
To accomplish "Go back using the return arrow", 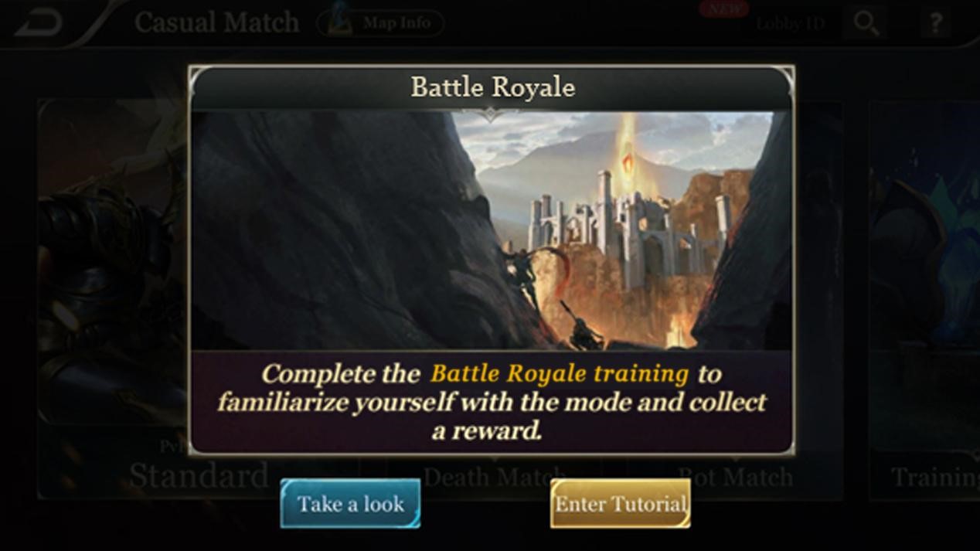I will point(39,24).
